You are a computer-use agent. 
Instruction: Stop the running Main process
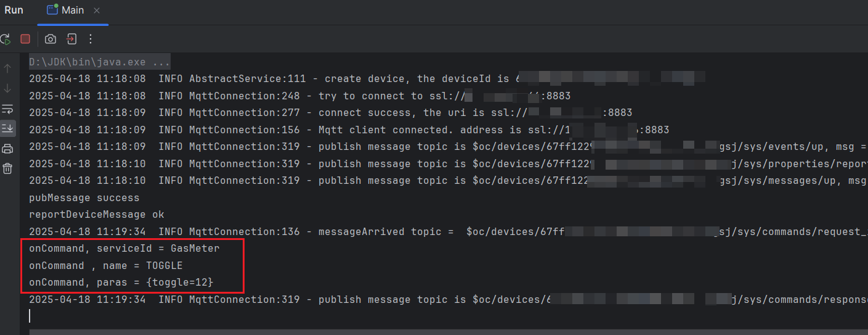click(25, 39)
